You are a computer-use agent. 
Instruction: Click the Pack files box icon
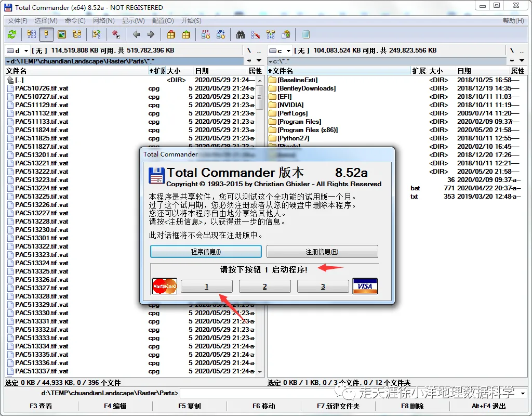(x=171, y=34)
